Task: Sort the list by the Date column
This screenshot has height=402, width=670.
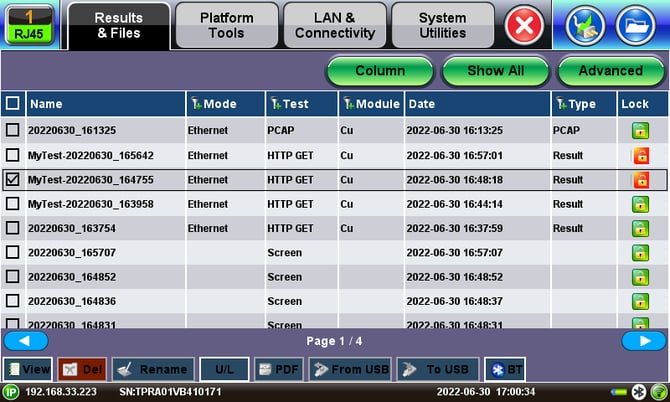Action: (x=477, y=104)
